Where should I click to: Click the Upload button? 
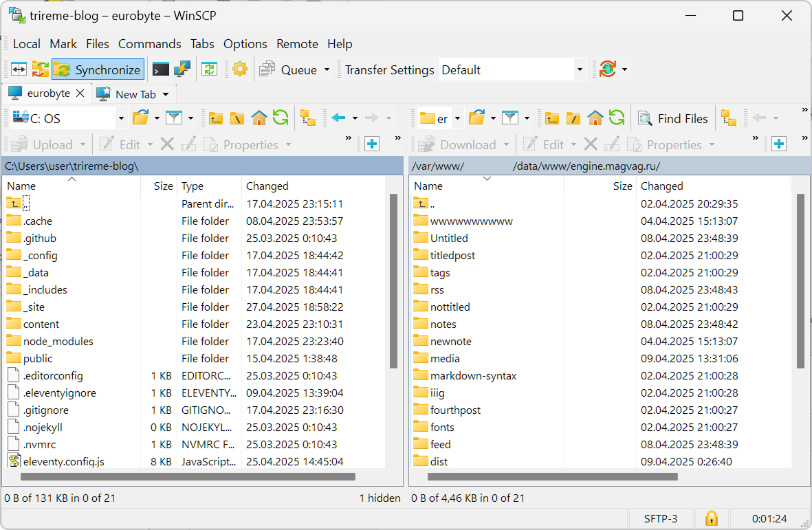click(43, 144)
